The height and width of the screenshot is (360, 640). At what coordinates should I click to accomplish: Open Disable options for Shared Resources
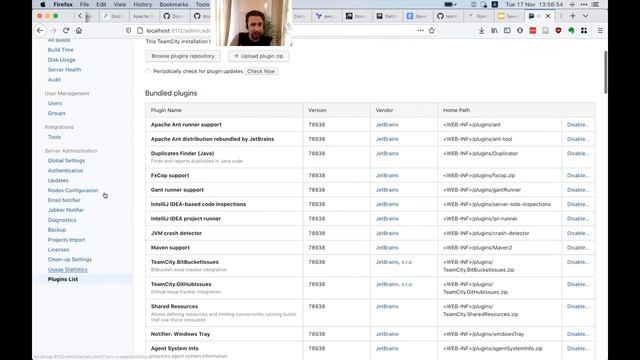(x=578, y=307)
